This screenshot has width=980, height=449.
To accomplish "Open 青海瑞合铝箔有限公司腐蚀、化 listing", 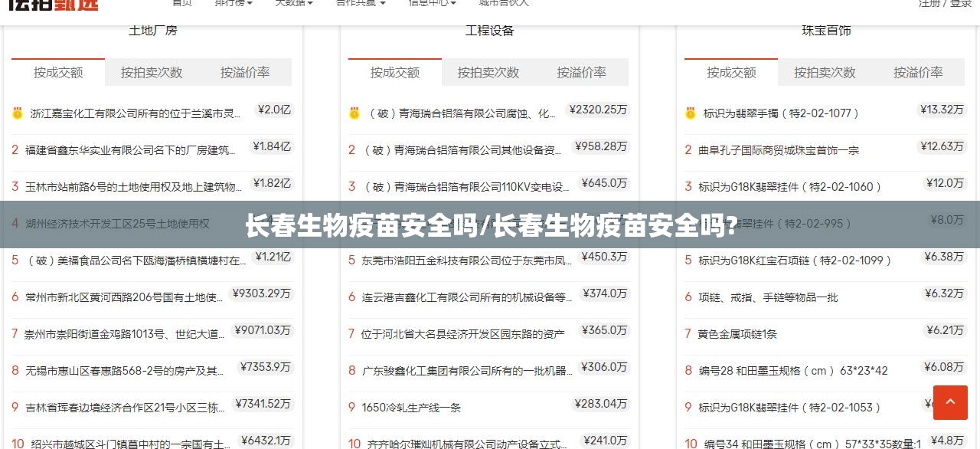I will [462, 113].
